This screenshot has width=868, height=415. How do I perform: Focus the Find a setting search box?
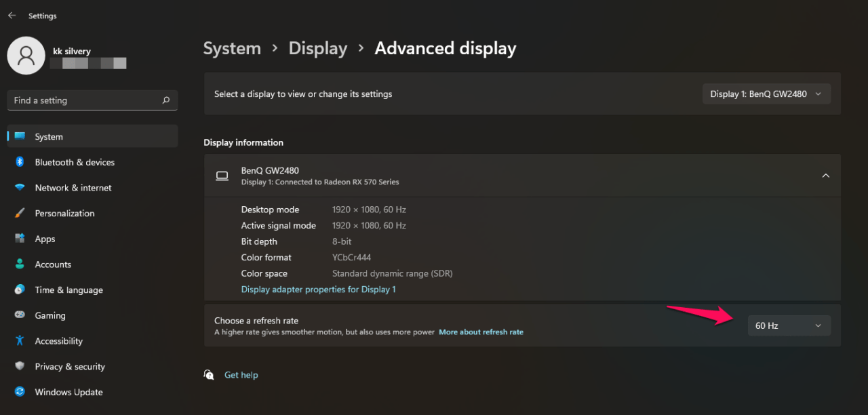point(92,100)
